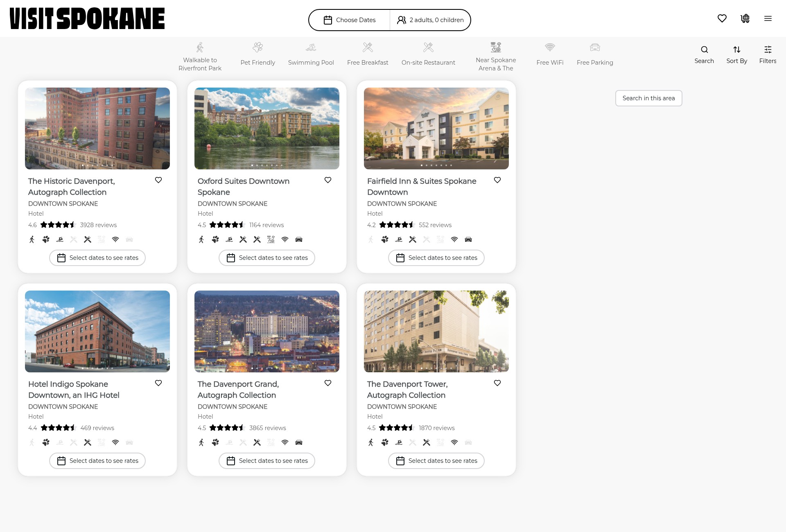Image resolution: width=786 pixels, height=532 pixels.
Task: Click the WiFi icon on Hotel Indigo card
Action: point(115,442)
